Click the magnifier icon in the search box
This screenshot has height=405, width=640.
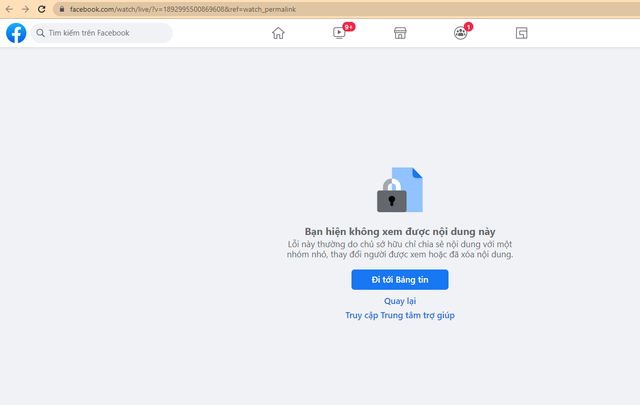point(40,33)
